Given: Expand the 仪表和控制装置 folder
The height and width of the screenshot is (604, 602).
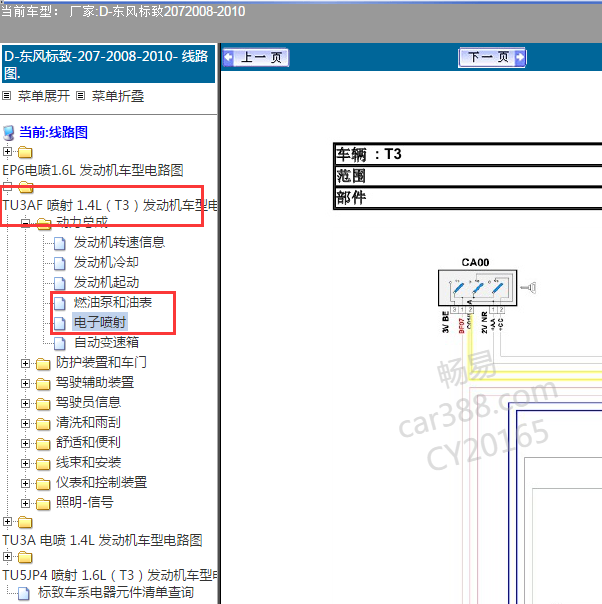Looking at the screenshot, I should pos(25,483).
